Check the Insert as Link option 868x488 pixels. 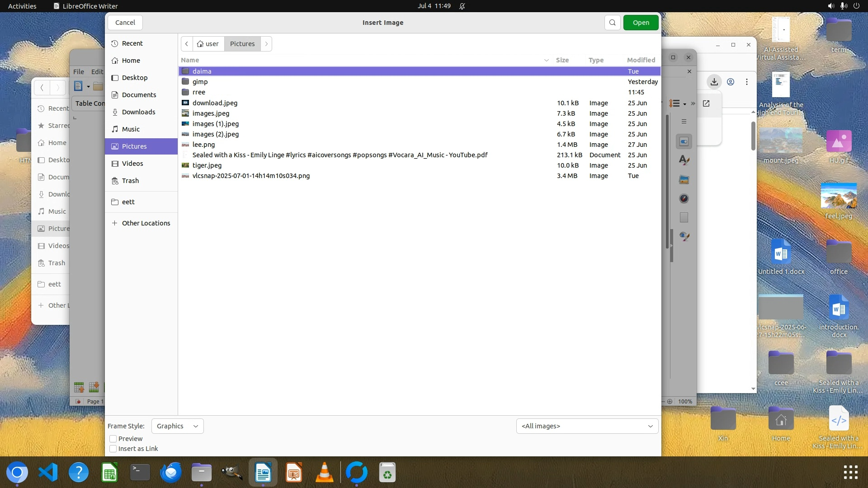[113, 449]
